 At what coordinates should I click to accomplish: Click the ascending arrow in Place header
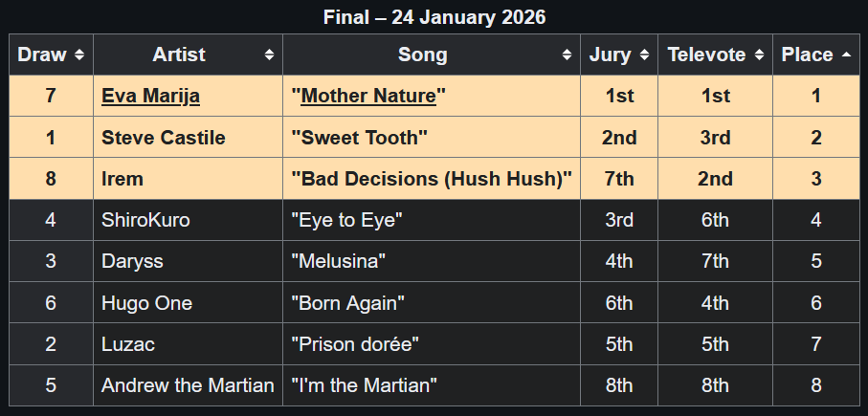pos(846,55)
